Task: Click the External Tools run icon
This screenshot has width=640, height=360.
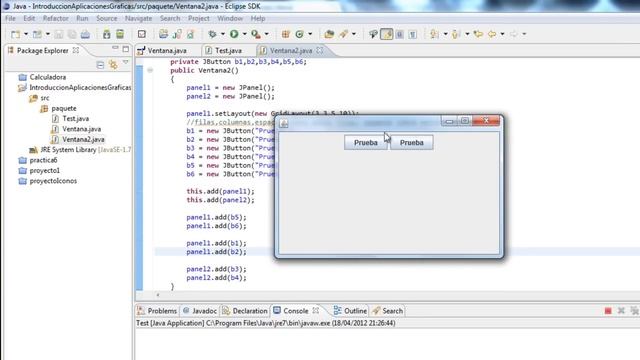Action: (256, 34)
